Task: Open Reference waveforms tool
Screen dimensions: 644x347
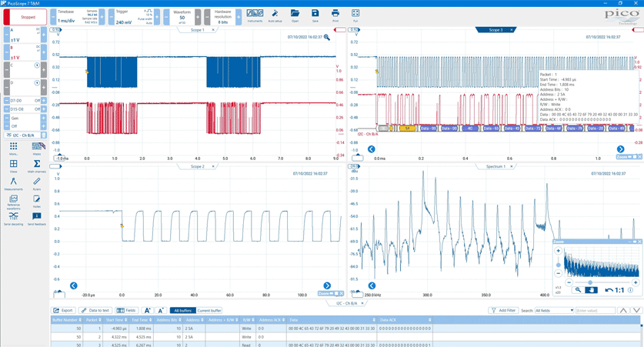Action: click(13, 201)
